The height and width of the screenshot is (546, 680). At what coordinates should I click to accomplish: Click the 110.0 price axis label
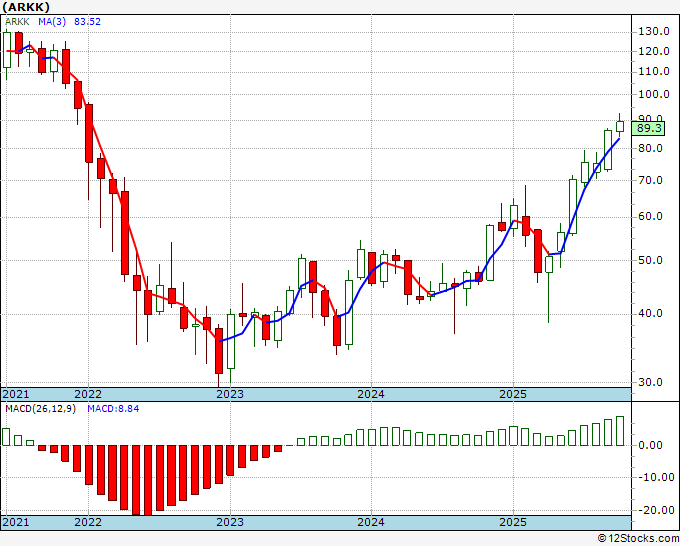coord(654,72)
